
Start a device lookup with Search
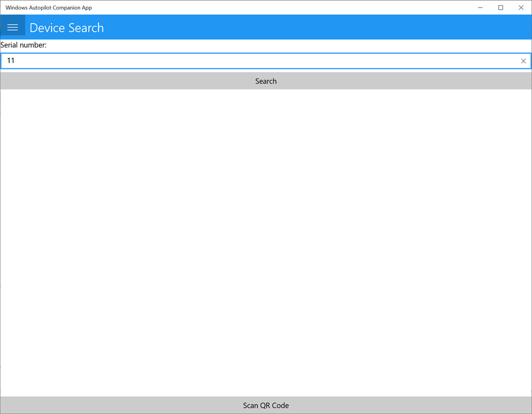pos(266,81)
